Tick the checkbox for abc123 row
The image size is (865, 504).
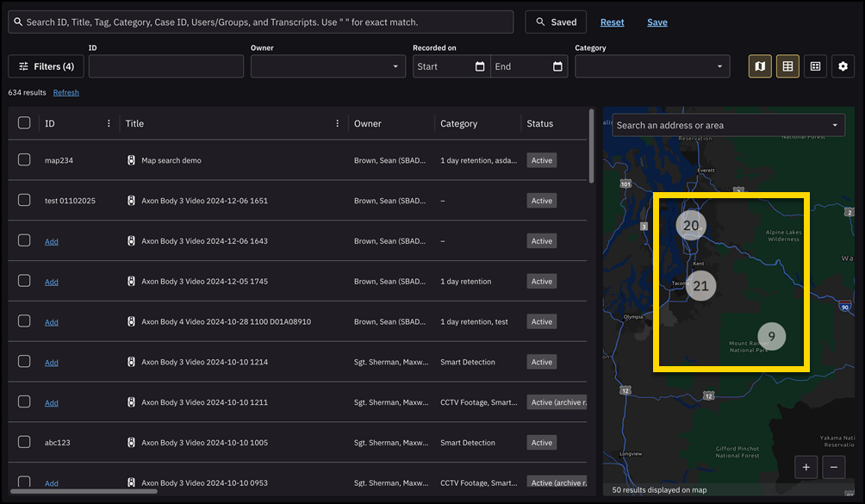24,442
